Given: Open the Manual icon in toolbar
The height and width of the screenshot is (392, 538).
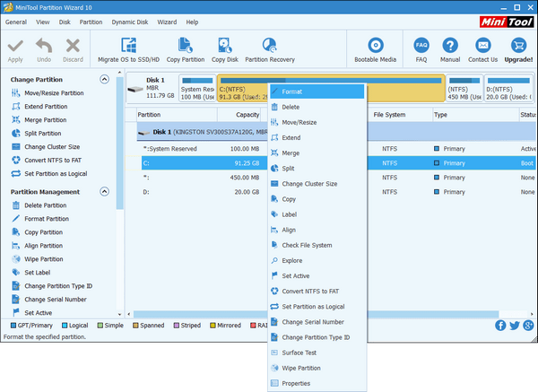Looking at the screenshot, I should [x=449, y=45].
